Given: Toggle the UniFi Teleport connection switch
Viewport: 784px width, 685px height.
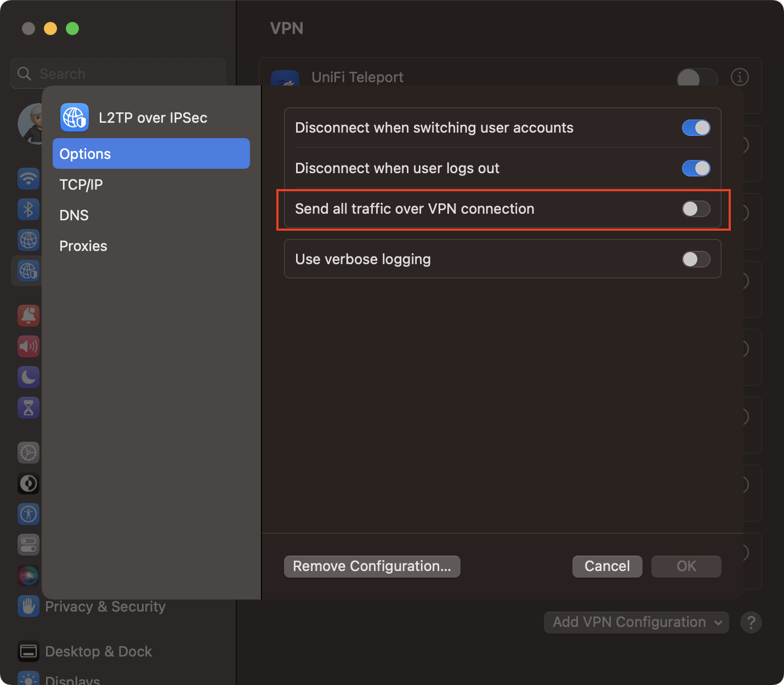Looking at the screenshot, I should click(696, 78).
